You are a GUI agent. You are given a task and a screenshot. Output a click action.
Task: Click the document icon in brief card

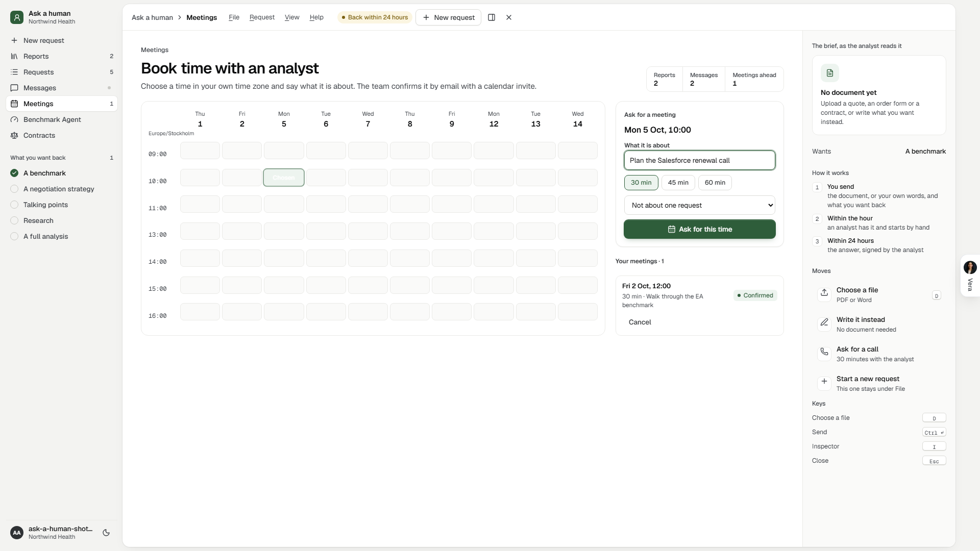(x=830, y=73)
